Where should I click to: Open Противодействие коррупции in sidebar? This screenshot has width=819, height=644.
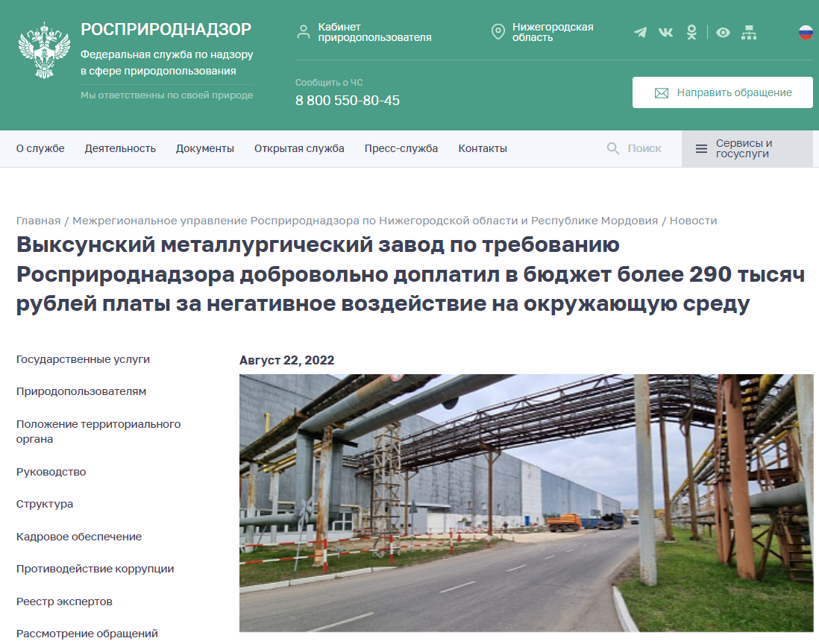[x=95, y=569]
